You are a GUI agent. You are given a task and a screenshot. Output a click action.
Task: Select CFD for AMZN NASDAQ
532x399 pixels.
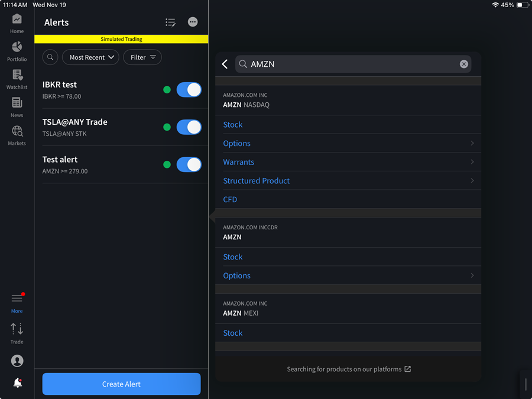(x=230, y=200)
